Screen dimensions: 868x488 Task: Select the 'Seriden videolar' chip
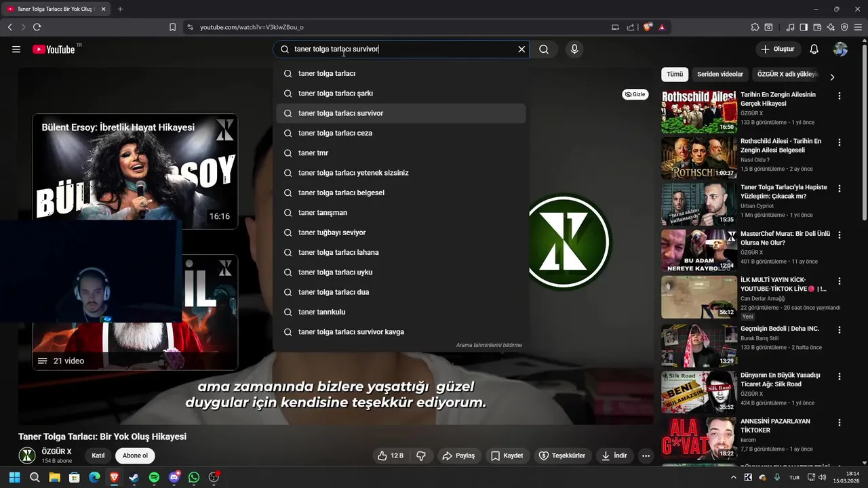(x=720, y=75)
